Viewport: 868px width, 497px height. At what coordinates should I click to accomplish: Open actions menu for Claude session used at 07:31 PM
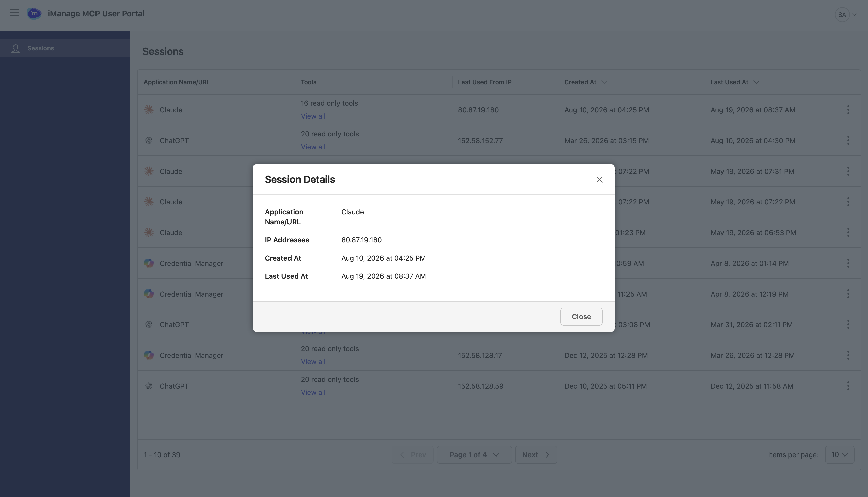[x=848, y=171]
